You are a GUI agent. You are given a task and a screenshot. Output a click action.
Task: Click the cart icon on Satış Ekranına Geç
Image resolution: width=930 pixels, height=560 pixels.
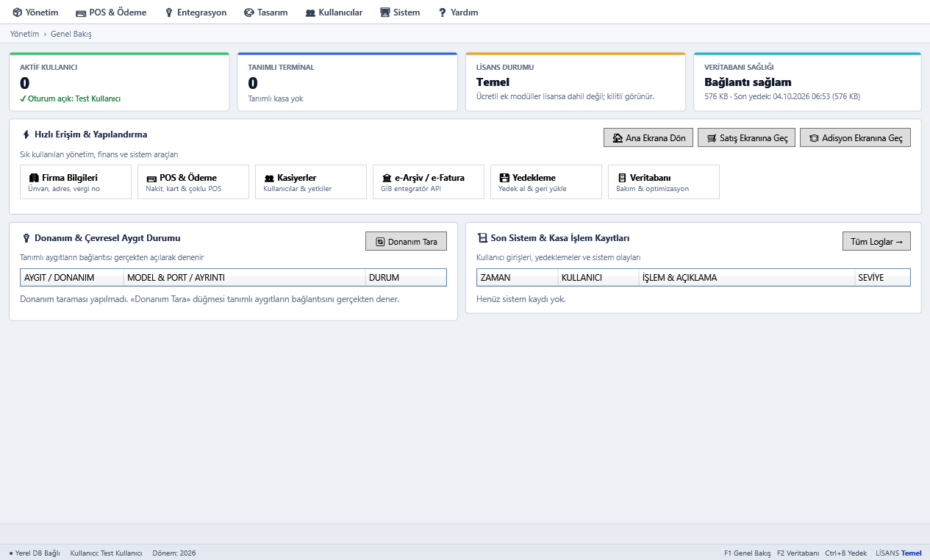(x=712, y=138)
